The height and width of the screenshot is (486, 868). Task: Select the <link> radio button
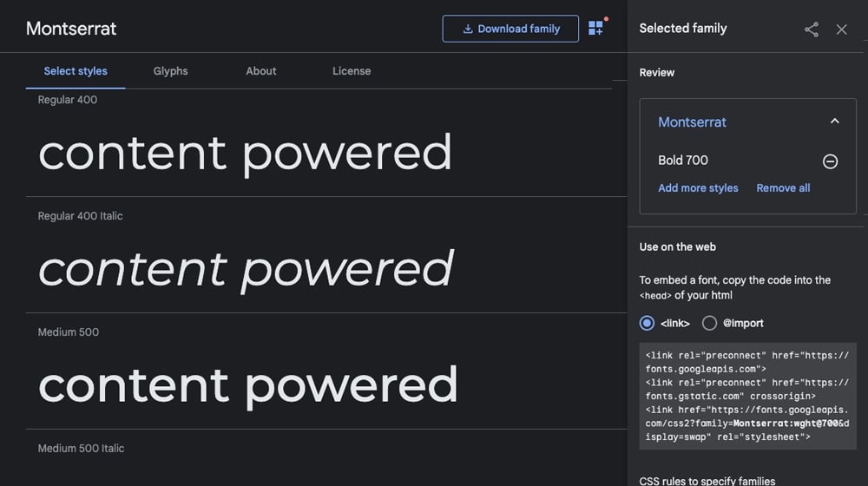[647, 323]
